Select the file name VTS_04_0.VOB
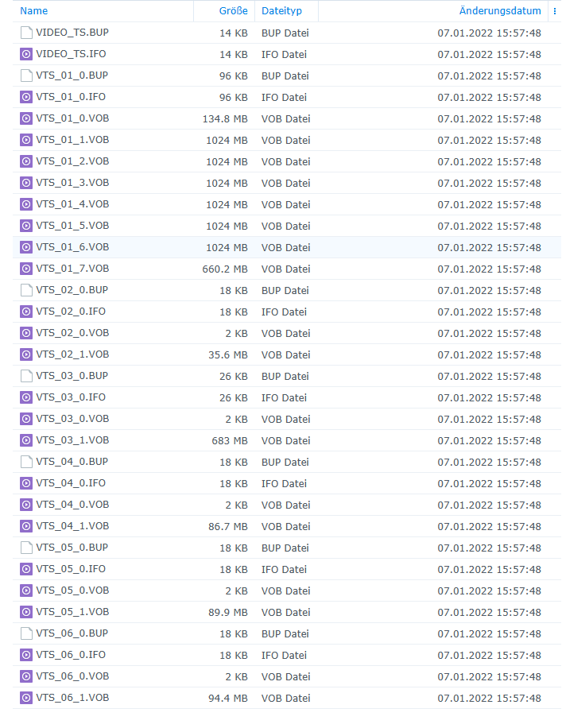The width and height of the screenshot is (562, 728). pos(72,504)
